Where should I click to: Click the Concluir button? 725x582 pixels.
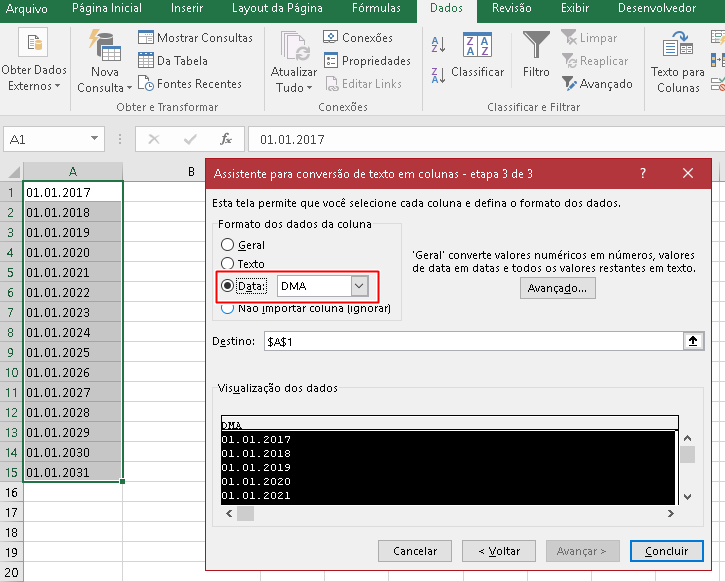point(666,551)
